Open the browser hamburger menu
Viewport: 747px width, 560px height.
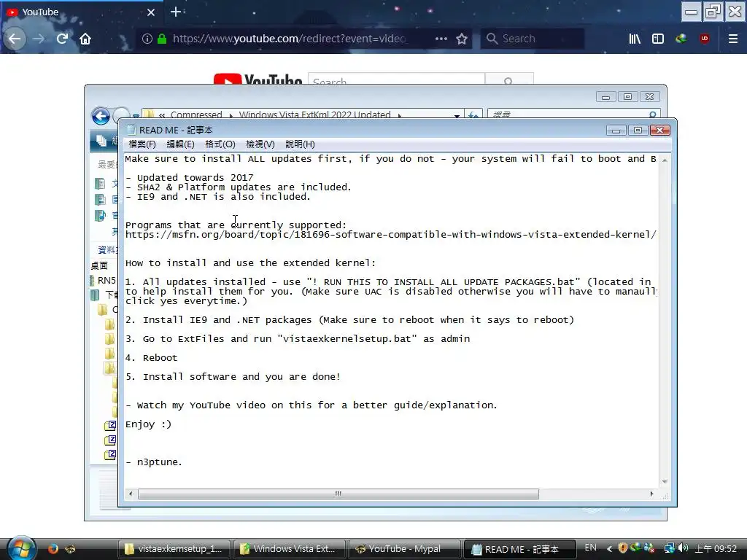(733, 39)
